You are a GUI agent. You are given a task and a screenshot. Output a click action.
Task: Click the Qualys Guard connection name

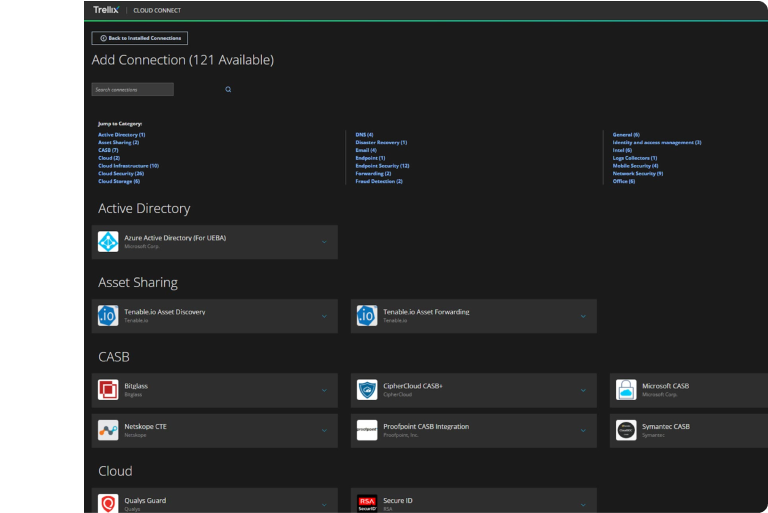point(145,500)
